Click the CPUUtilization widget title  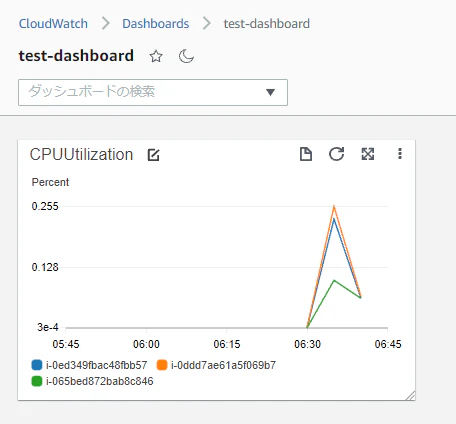[x=81, y=155]
